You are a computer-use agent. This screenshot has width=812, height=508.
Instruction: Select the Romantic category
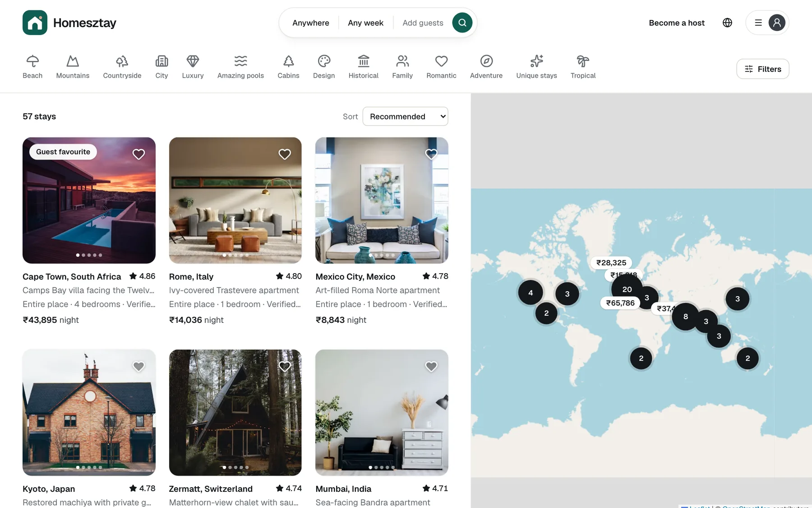[441, 67]
